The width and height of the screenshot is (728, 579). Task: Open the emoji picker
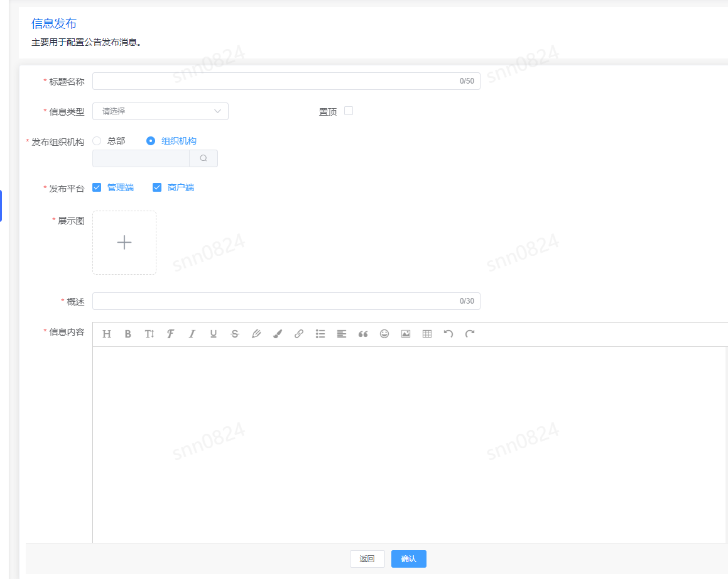click(x=384, y=334)
